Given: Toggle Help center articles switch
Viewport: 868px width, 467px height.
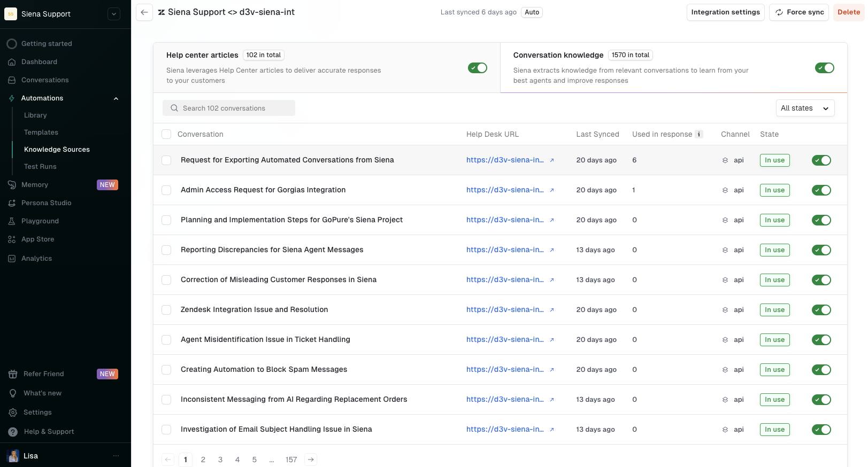Looking at the screenshot, I should pos(478,68).
